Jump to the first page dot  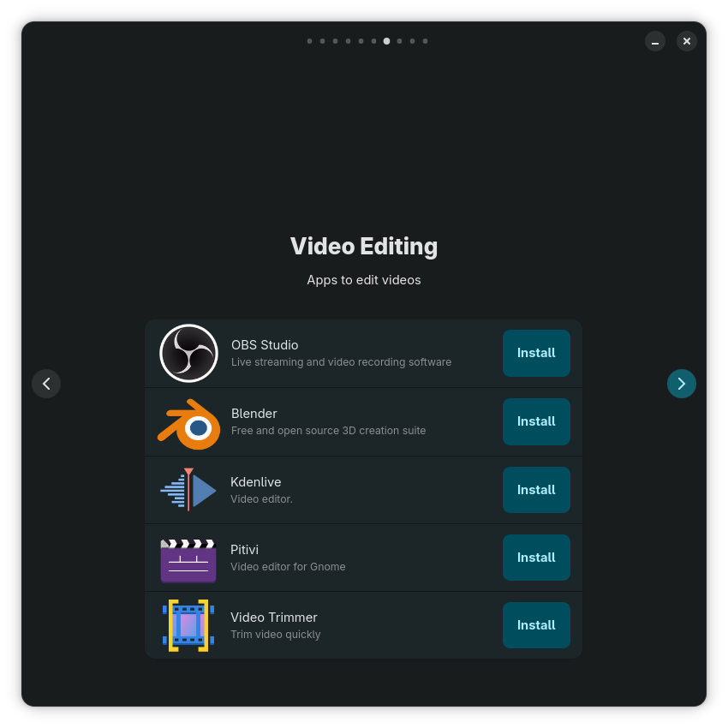point(309,41)
